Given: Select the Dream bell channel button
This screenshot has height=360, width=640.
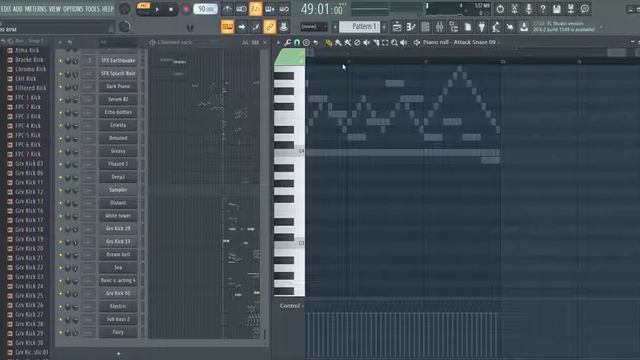Looking at the screenshot, I should tap(118, 255).
